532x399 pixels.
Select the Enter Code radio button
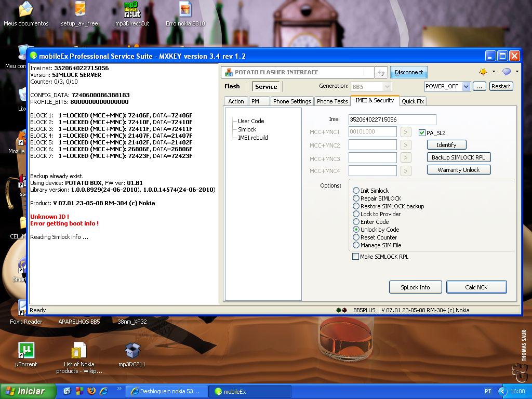(356, 221)
